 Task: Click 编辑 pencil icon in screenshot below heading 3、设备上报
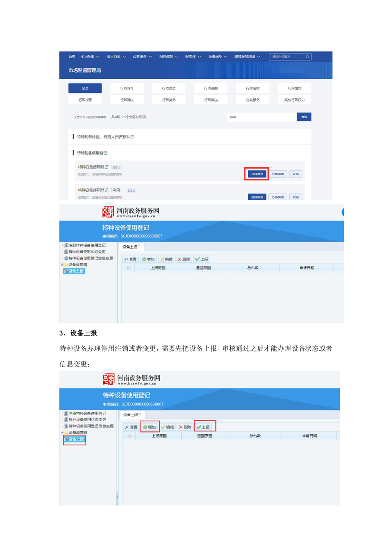(x=163, y=427)
